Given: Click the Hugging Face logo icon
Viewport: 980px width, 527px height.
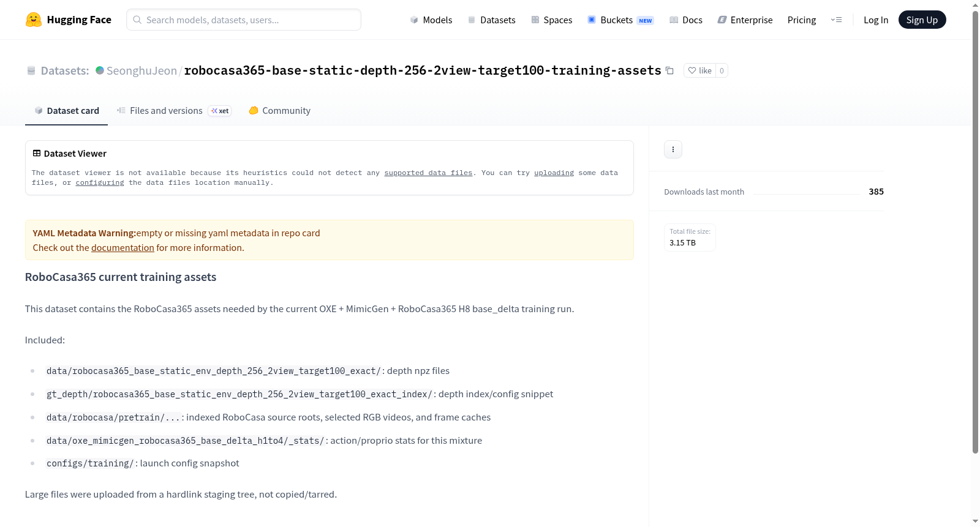Looking at the screenshot, I should (x=34, y=20).
